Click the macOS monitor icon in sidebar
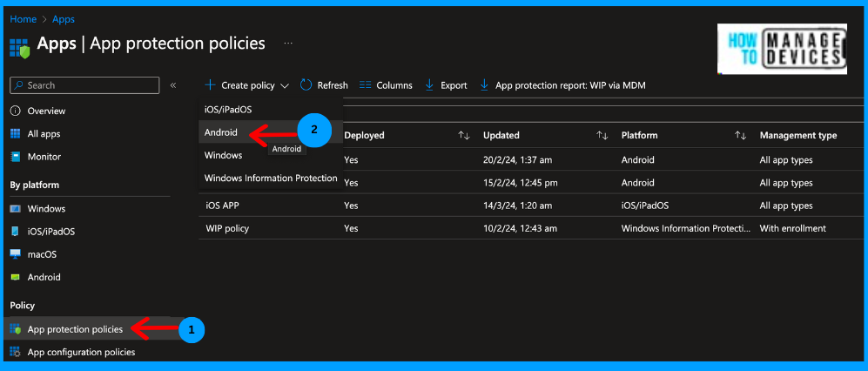 coord(16,254)
